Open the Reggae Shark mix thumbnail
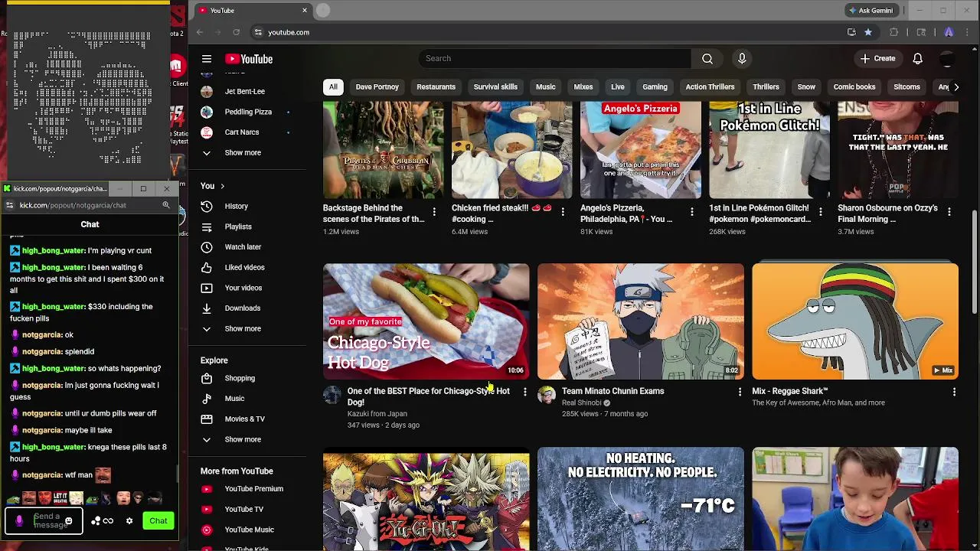The image size is (980, 551). (x=855, y=321)
